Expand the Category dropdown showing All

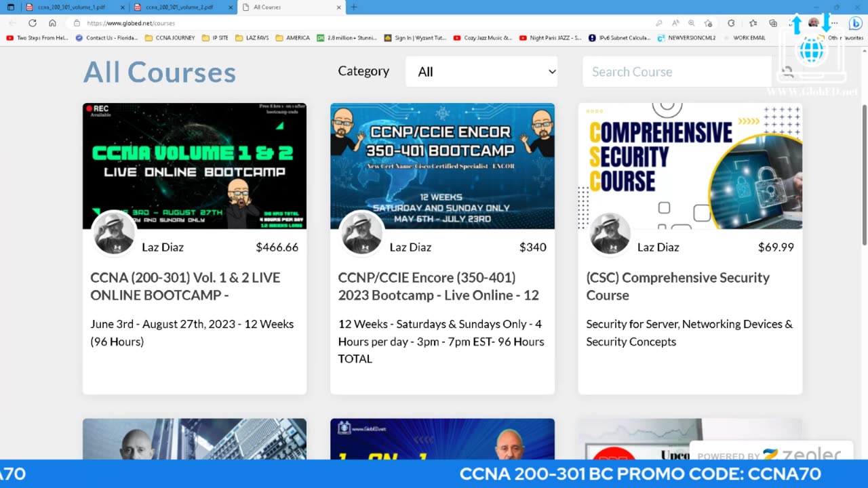point(481,71)
